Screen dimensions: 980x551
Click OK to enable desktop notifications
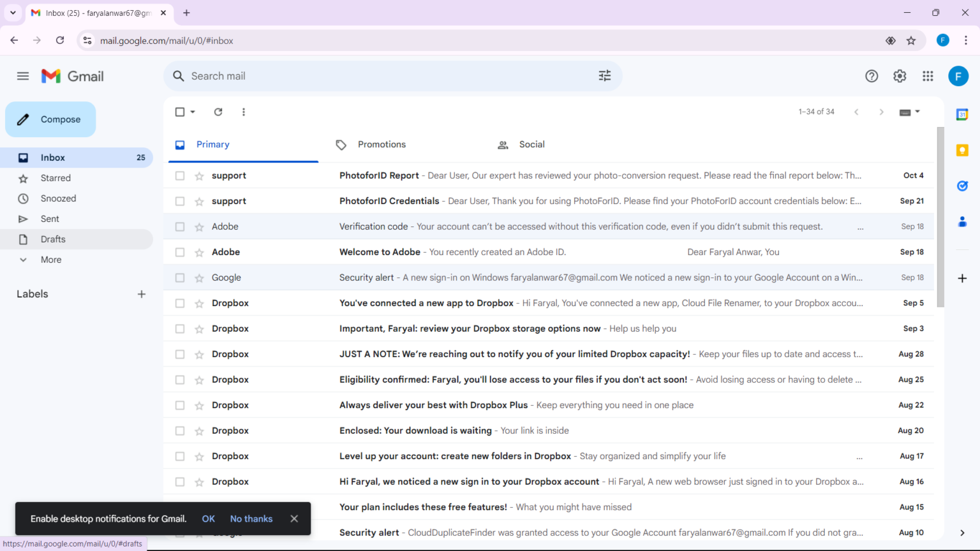click(x=208, y=518)
